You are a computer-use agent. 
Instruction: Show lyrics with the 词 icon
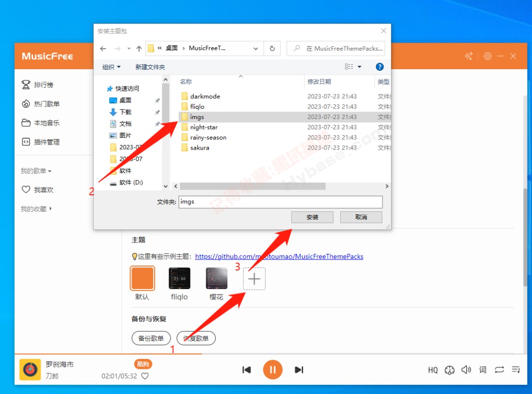point(483,369)
